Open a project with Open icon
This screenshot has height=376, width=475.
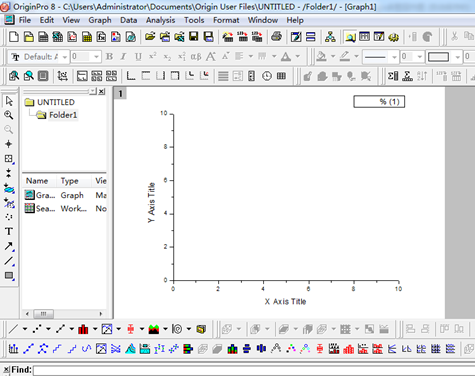(x=150, y=37)
